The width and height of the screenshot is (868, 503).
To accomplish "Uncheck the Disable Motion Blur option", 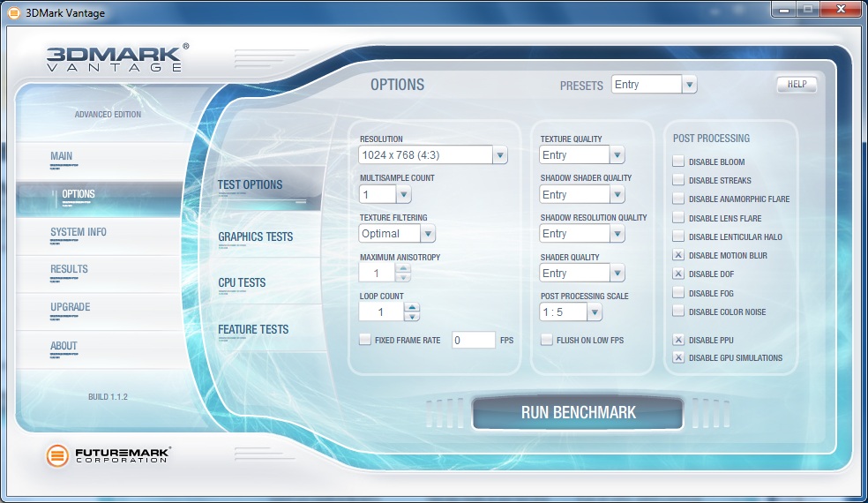I will (678, 256).
